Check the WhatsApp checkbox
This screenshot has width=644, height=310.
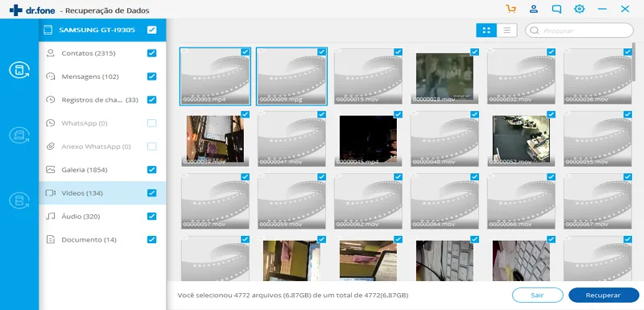[151, 123]
